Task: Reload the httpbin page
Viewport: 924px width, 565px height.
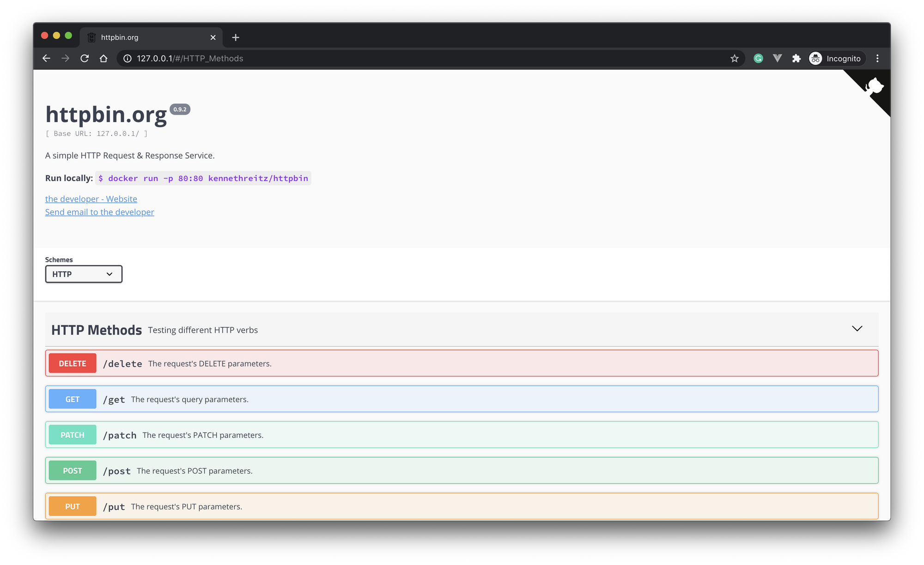Action: click(85, 58)
